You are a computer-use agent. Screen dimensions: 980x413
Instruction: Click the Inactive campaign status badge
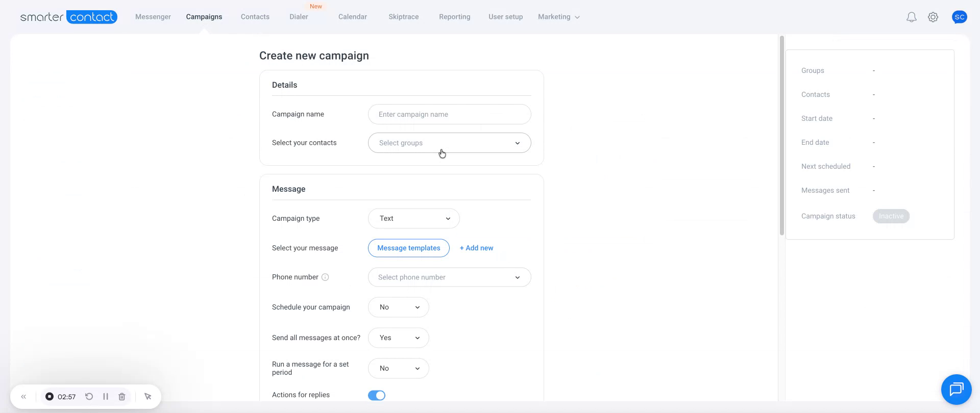(891, 216)
